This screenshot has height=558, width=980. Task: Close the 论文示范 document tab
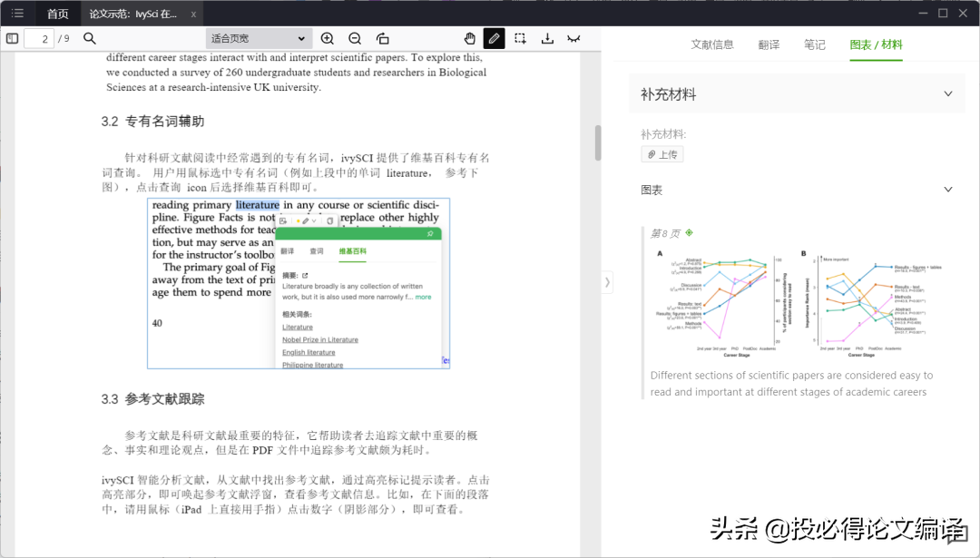click(x=193, y=14)
